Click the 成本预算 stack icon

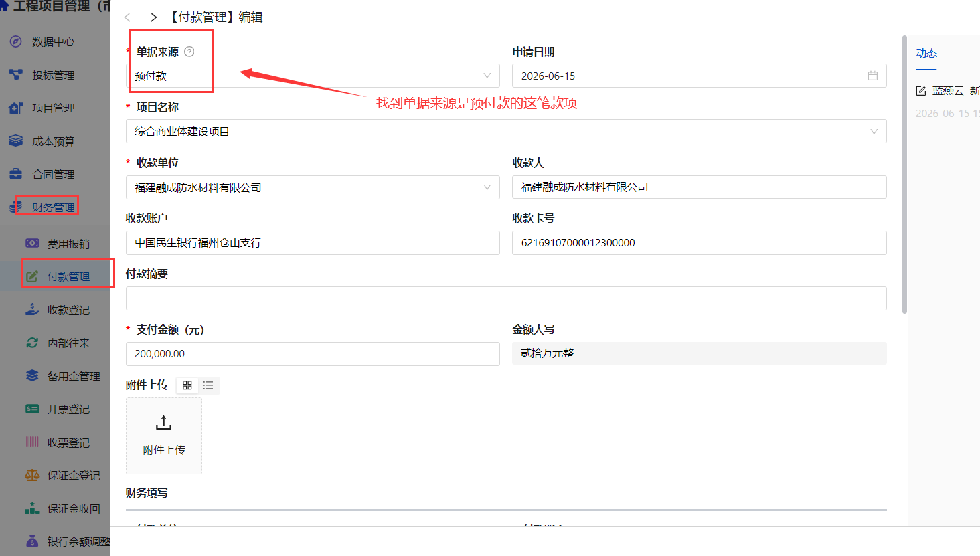pos(16,141)
